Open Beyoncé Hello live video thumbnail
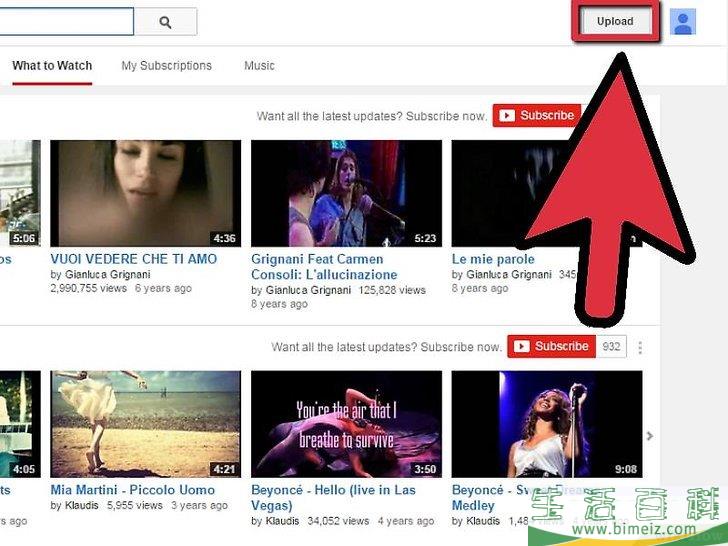Image resolution: width=728 pixels, height=546 pixels. pos(346,424)
